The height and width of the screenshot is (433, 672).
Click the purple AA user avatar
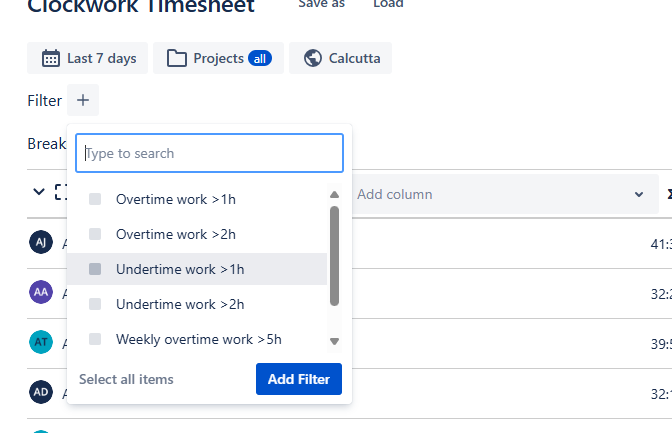[x=40, y=292]
